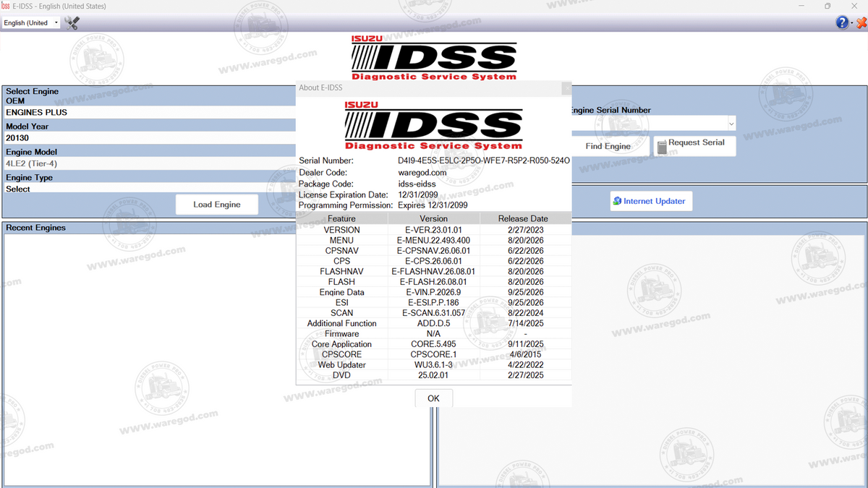Image resolution: width=868 pixels, height=488 pixels.
Task: Click the Package Code value idss-eidss
Action: [418, 184]
